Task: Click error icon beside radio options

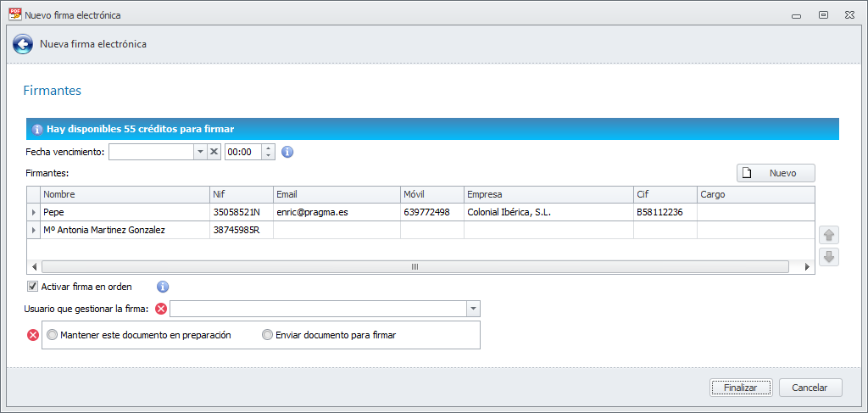Action: [33, 335]
